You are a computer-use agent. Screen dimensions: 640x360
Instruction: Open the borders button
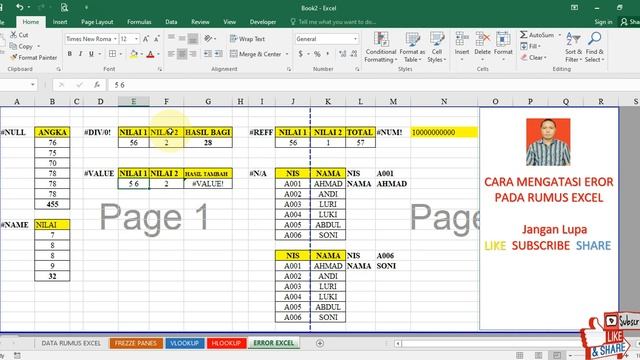click(x=112, y=54)
